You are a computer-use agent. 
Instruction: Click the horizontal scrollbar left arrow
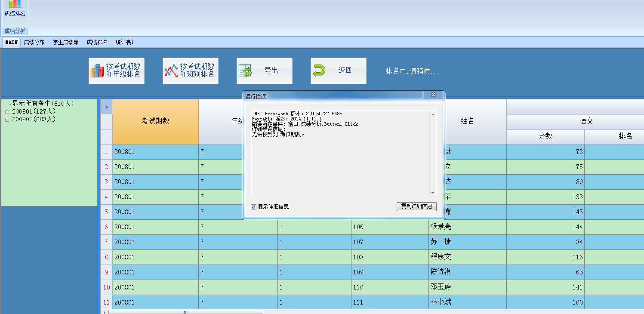(104, 312)
